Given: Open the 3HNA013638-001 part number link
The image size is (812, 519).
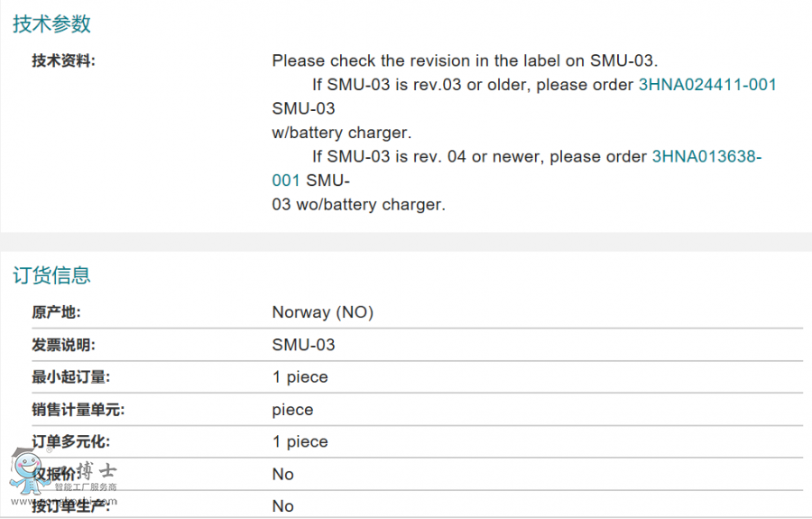Looking at the screenshot, I should pos(706,156).
